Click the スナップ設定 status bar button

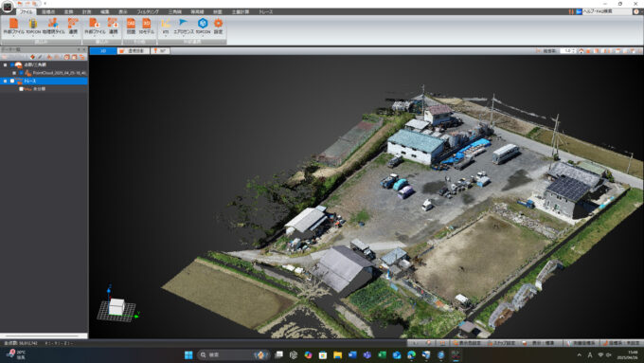point(502,343)
